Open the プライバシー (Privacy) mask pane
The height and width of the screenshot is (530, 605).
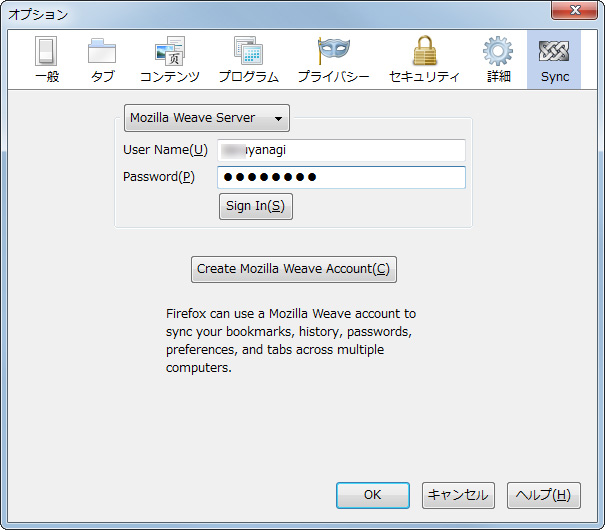[334, 60]
